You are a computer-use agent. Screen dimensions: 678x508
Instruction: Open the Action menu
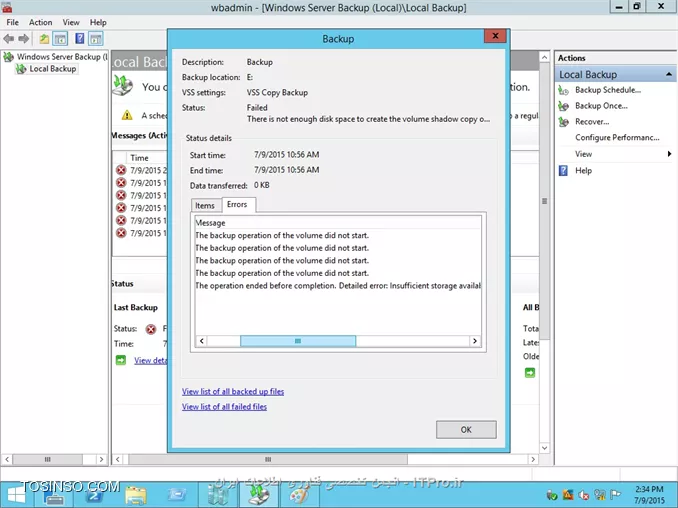(x=40, y=22)
